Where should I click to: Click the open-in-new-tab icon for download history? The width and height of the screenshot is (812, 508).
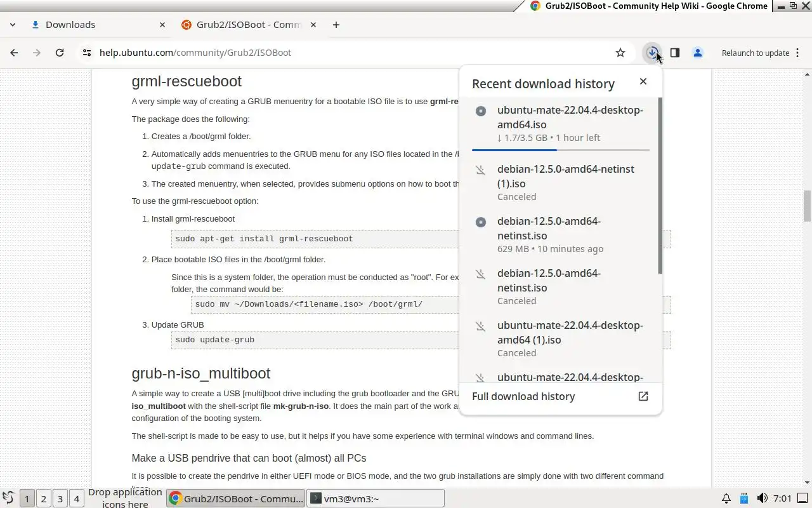643,396
